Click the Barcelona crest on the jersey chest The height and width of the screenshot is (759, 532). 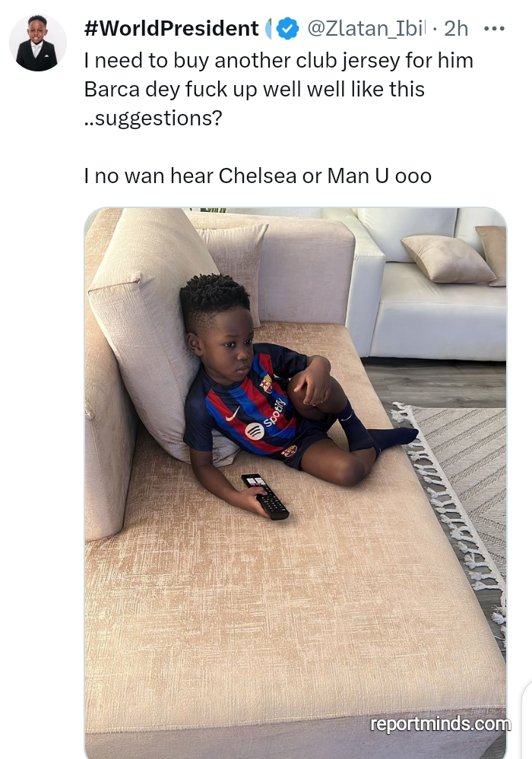coord(266,384)
